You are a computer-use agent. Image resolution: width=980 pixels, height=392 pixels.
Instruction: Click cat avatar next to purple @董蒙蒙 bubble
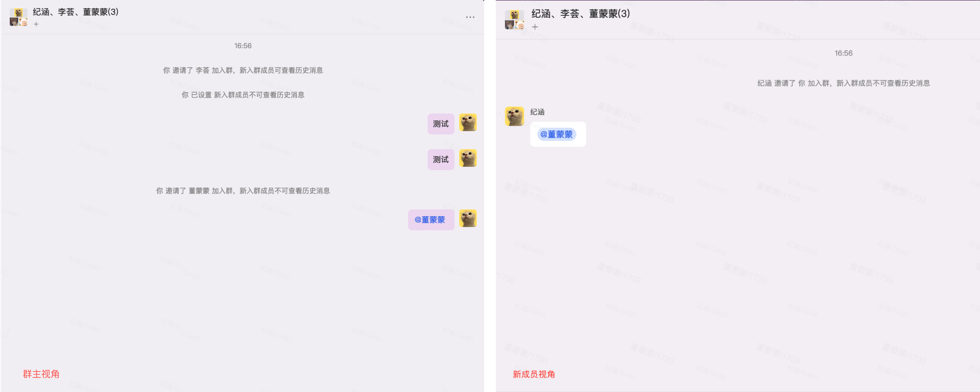pyautogui.click(x=468, y=218)
